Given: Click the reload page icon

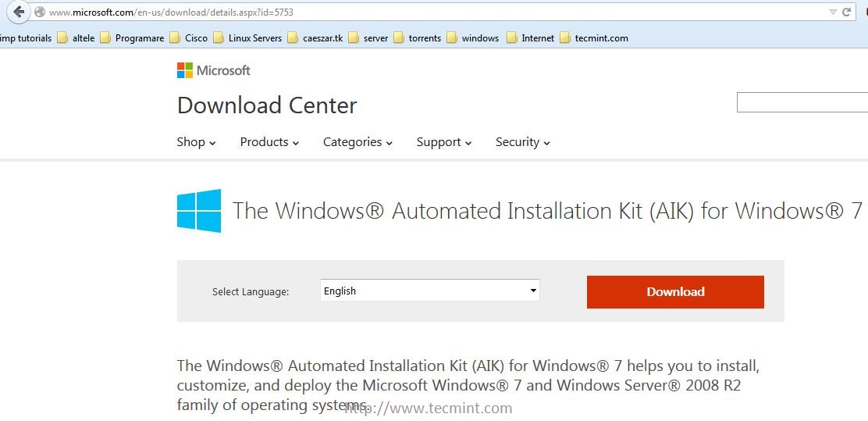Looking at the screenshot, I should click(x=847, y=12).
